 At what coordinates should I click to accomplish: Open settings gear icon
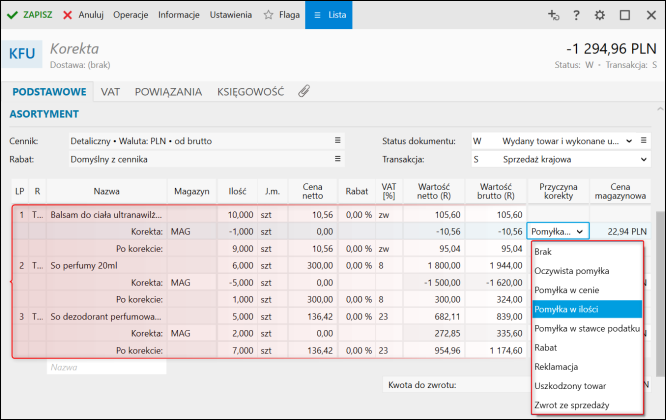click(x=600, y=15)
